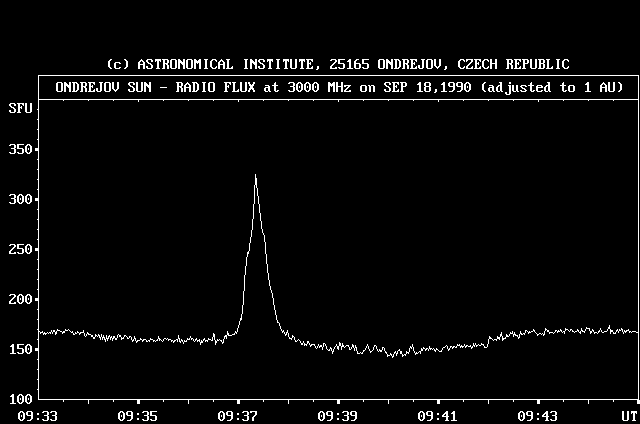This screenshot has width=640, height=424.
Task: Click the 09:35 time axis label
Action: point(137,414)
